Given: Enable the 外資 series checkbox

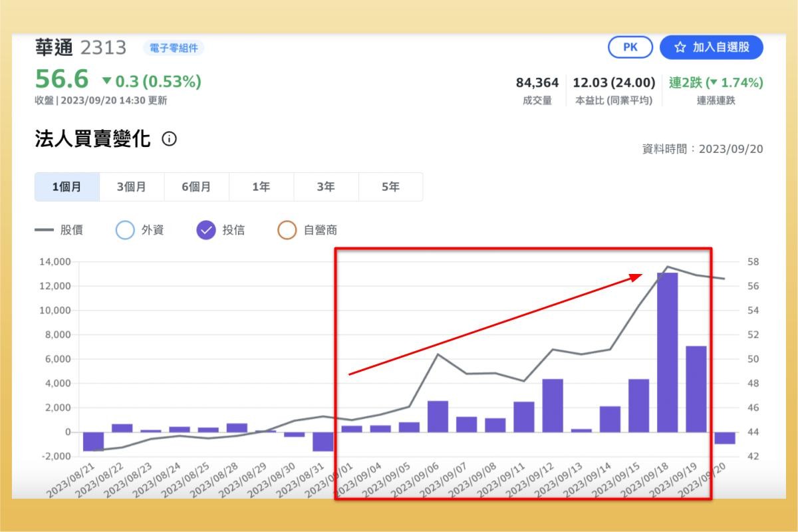Looking at the screenshot, I should (125, 230).
